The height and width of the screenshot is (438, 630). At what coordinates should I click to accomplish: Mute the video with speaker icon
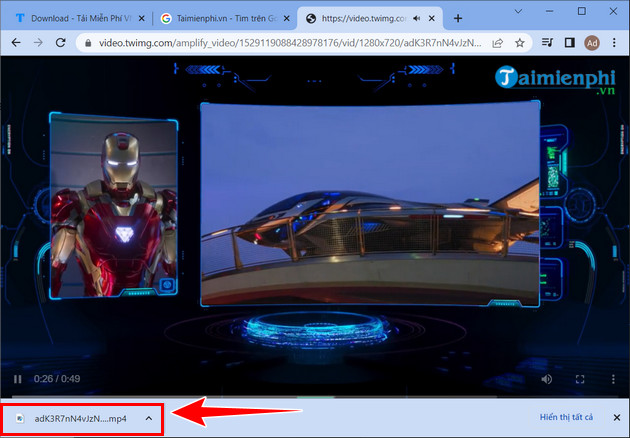(546, 379)
